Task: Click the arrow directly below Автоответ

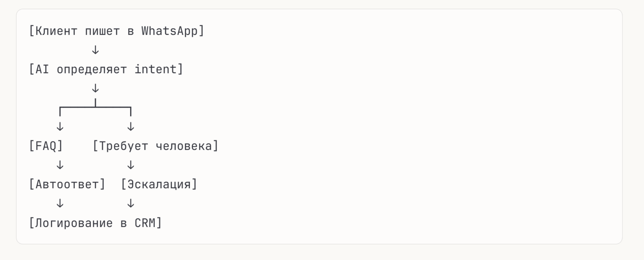Action: pos(60,204)
